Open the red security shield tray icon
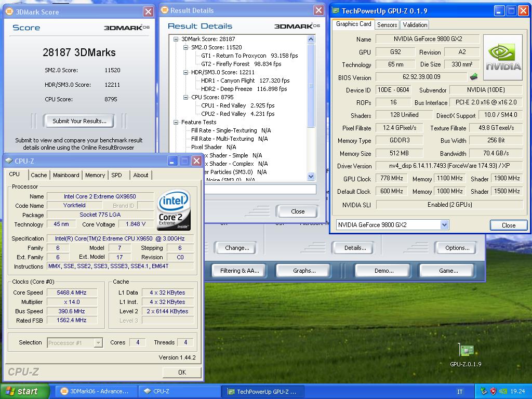The image size is (532, 399). (494, 391)
